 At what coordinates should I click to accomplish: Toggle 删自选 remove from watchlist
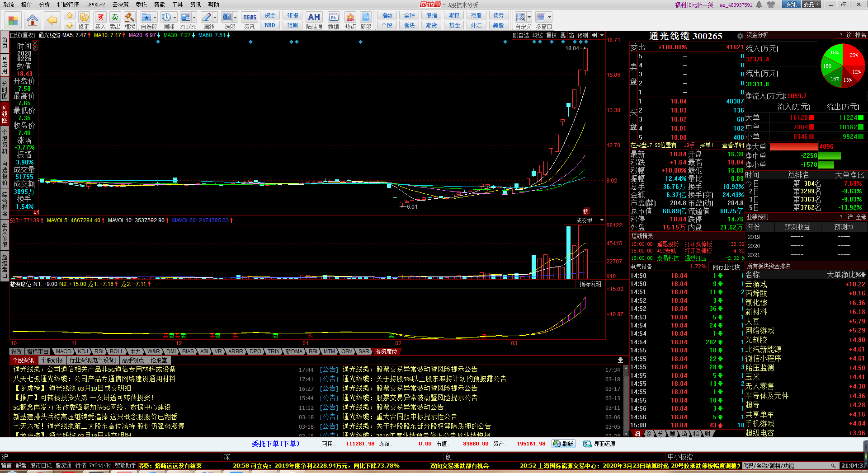[x=521, y=35]
